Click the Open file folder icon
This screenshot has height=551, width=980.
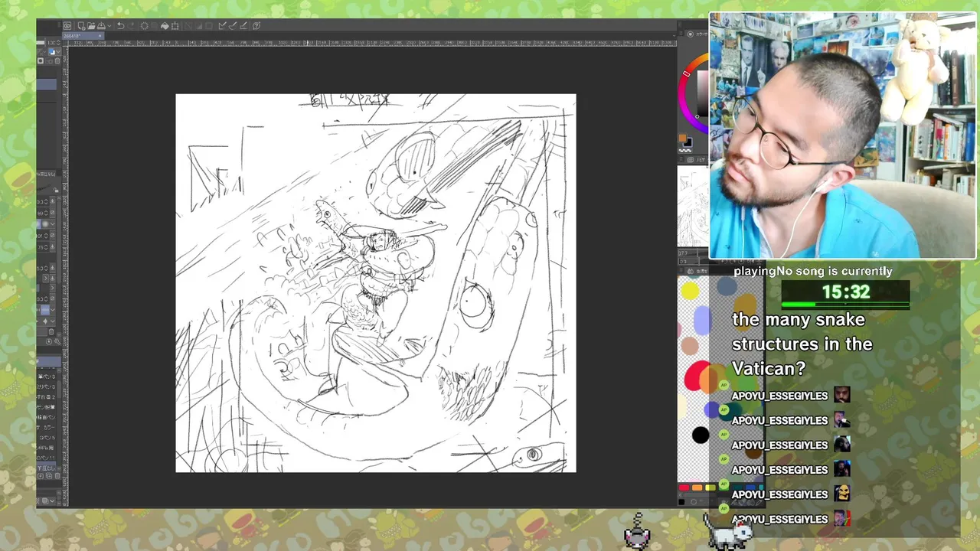91,26
